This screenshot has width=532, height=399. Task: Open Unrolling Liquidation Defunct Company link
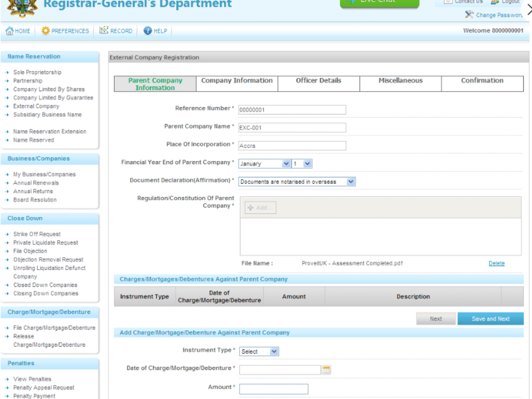pos(49,272)
